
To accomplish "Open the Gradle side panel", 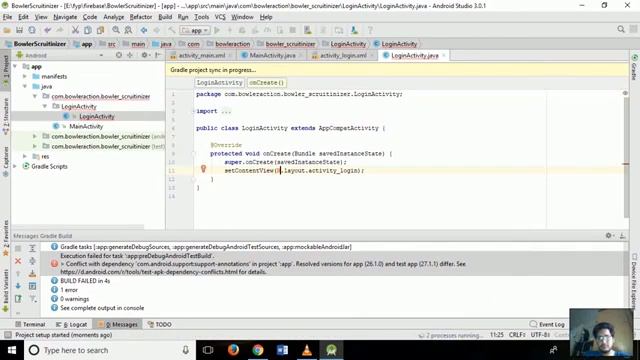I will (634, 67).
